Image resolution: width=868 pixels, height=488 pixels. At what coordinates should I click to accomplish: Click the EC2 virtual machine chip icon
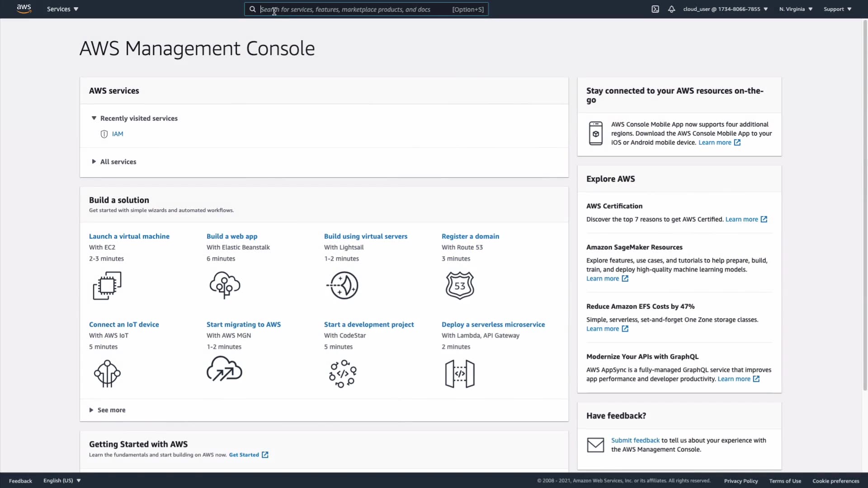click(x=107, y=286)
